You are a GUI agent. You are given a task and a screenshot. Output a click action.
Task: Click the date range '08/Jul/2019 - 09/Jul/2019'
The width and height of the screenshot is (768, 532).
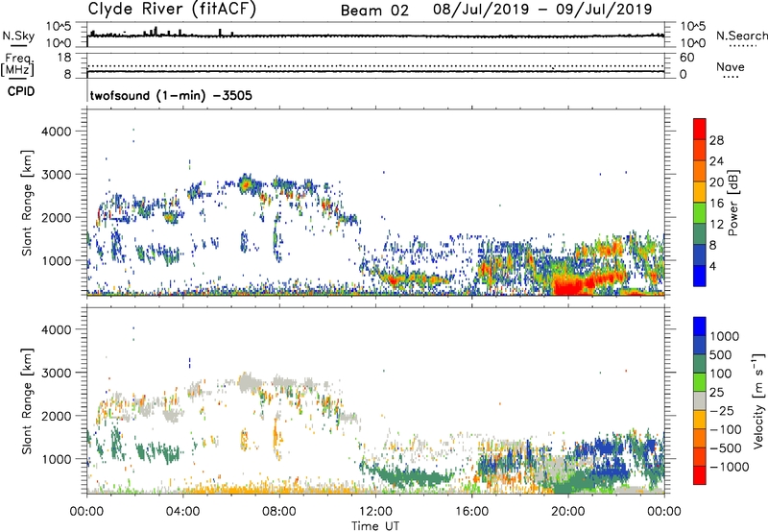[542, 9]
